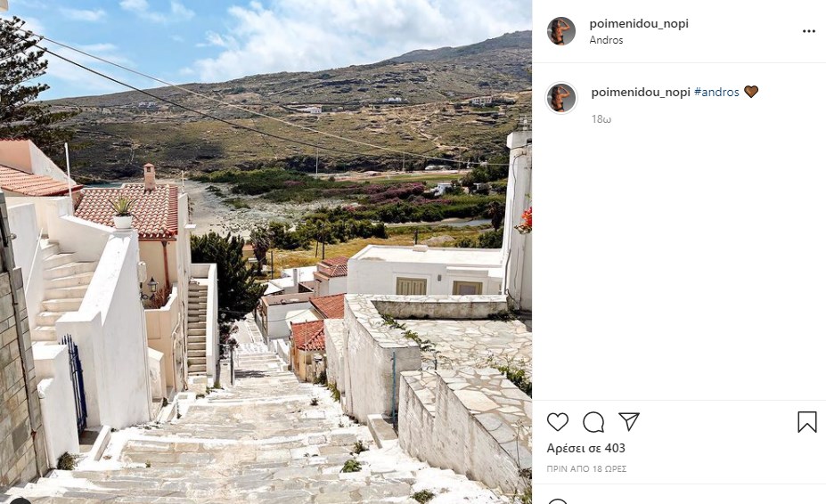The height and width of the screenshot is (504, 826).
Task: Click the 18ω caption timestamp
Action: coord(601,119)
